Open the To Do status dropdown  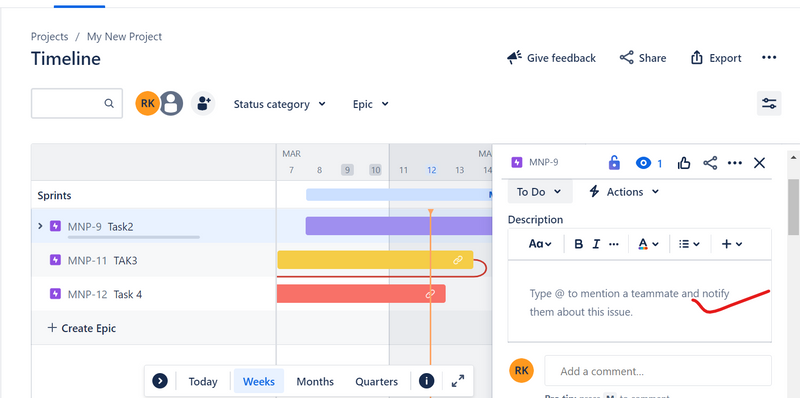click(x=540, y=192)
